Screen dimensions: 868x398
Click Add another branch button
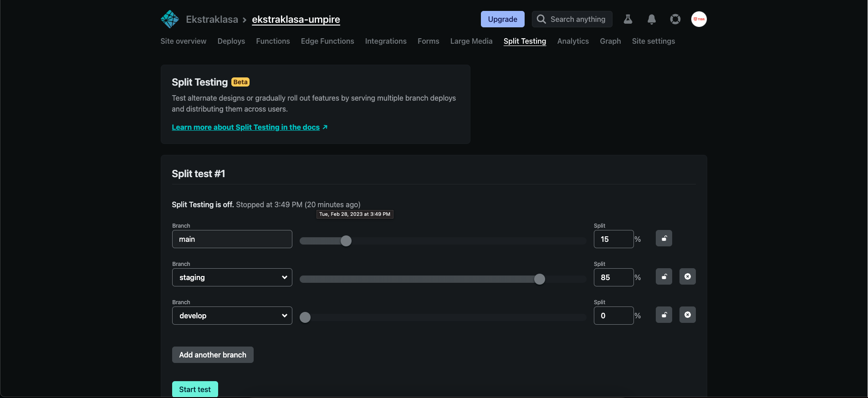click(x=213, y=355)
